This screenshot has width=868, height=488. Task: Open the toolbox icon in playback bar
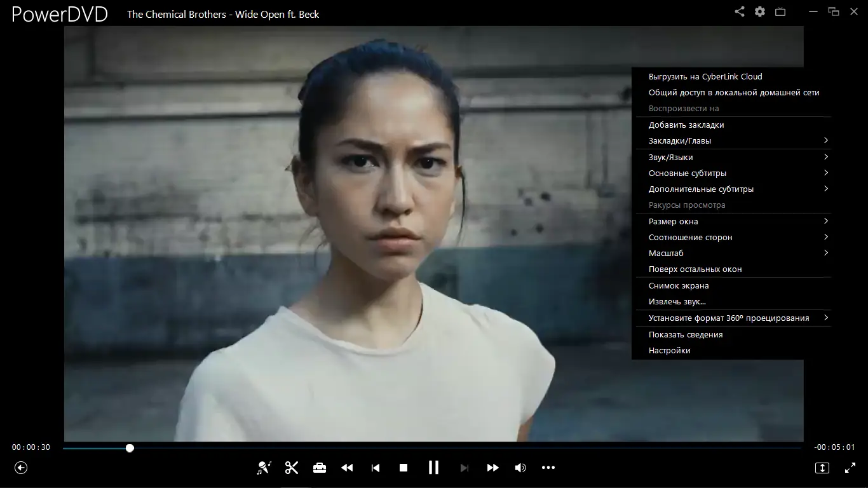pyautogui.click(x=320, y=468)
